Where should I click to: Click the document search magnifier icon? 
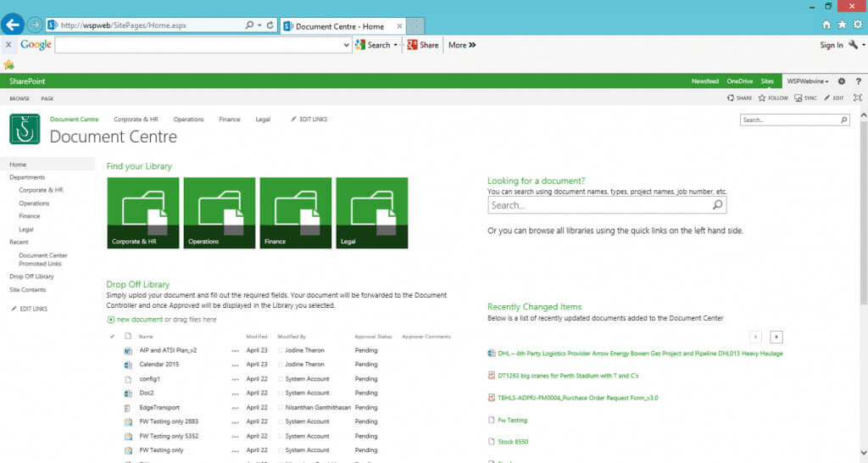pyautogui.click(x=717, y=205)
